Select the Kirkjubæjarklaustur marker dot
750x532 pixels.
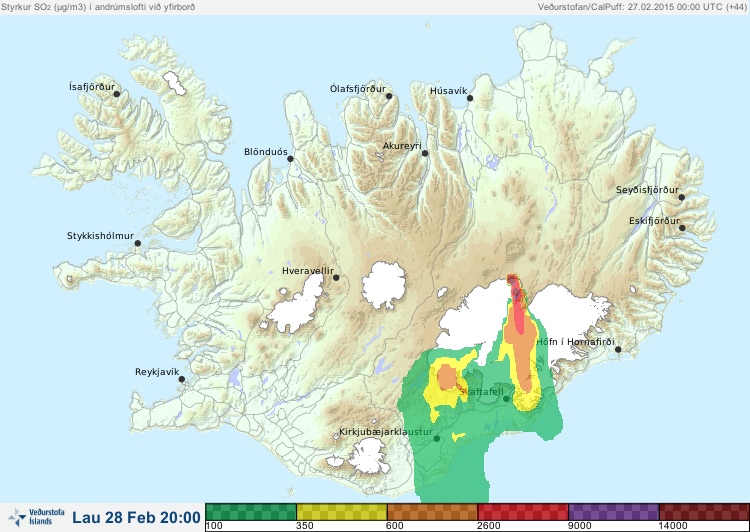coord(436,439)
